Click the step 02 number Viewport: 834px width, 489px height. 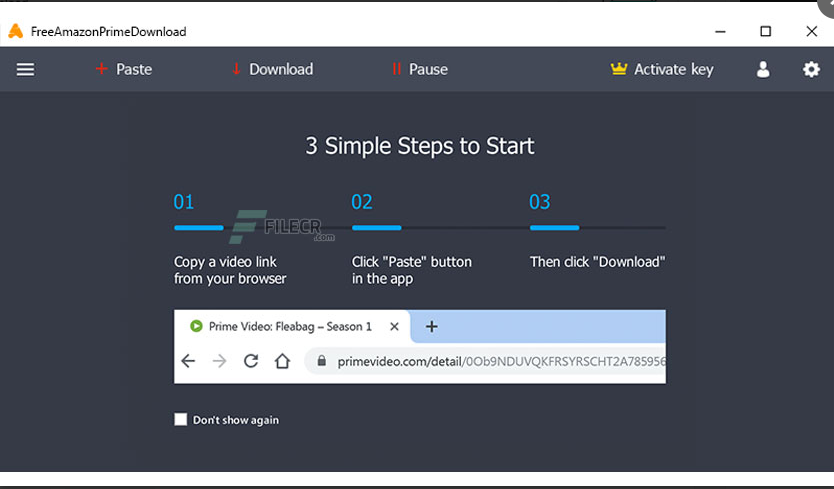(362, 202)
